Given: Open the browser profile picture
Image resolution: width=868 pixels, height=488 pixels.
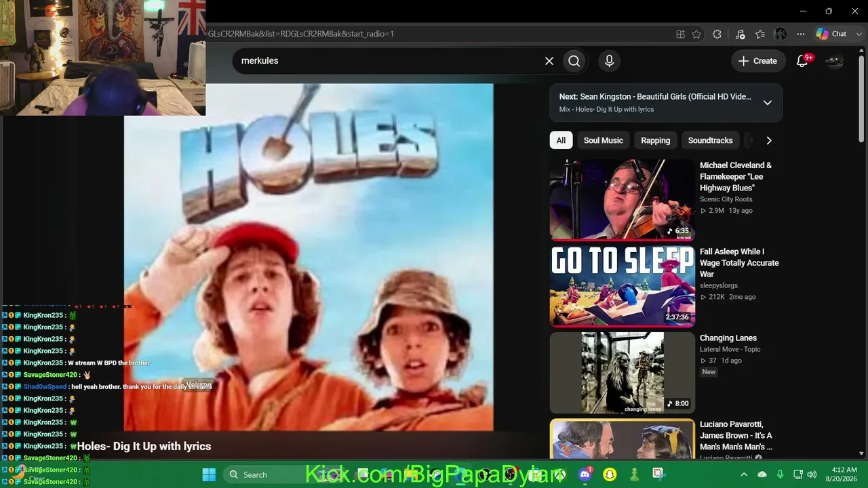Looking at the screenshot, I should (x=781, y=34).
